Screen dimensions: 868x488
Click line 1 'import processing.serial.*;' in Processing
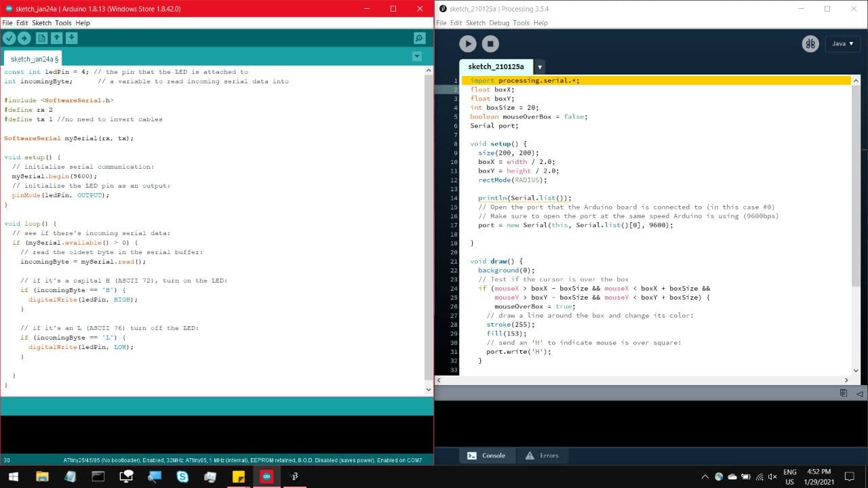click(525, 81)
